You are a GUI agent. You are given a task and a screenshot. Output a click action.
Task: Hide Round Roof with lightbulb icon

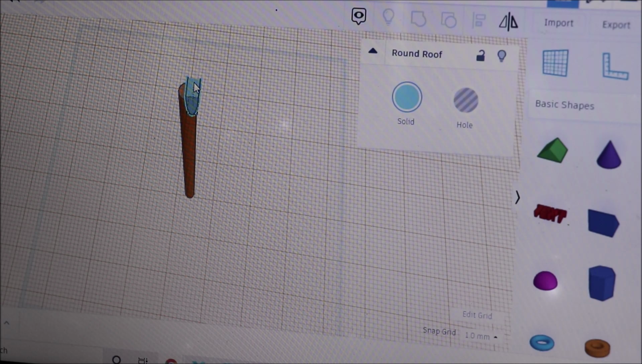click(502, 56)
